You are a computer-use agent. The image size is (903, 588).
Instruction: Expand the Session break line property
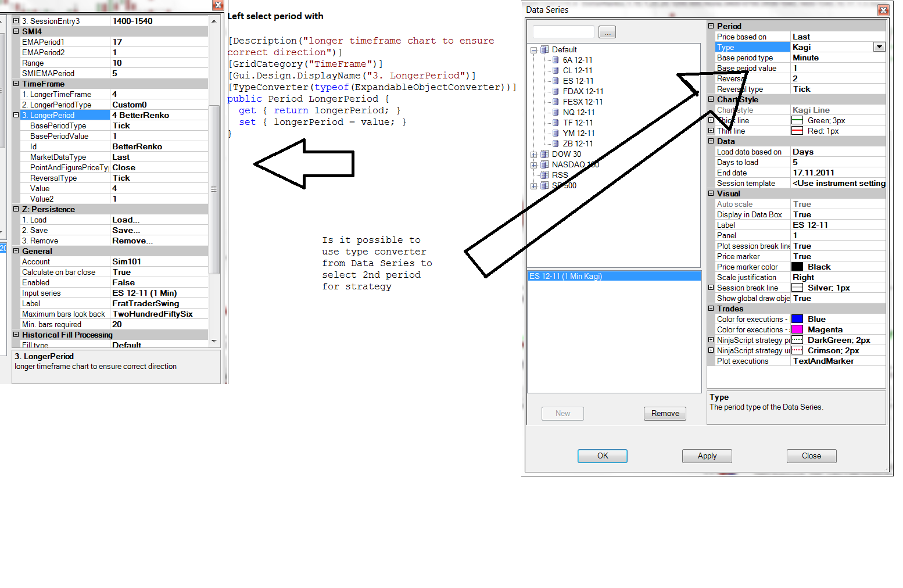coord(711,288)
